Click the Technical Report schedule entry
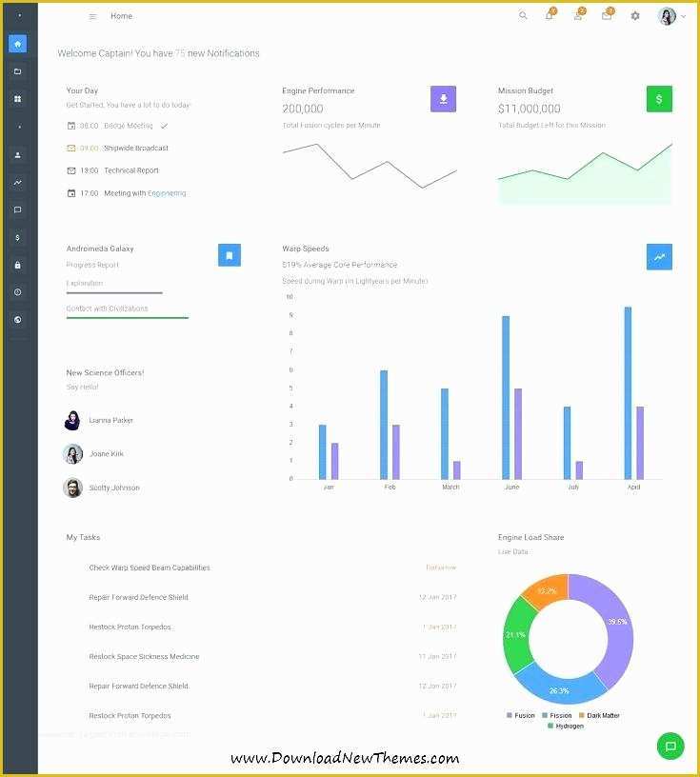Image resolution: width=700 pixels, height=777 pixels. pos(131,170)
